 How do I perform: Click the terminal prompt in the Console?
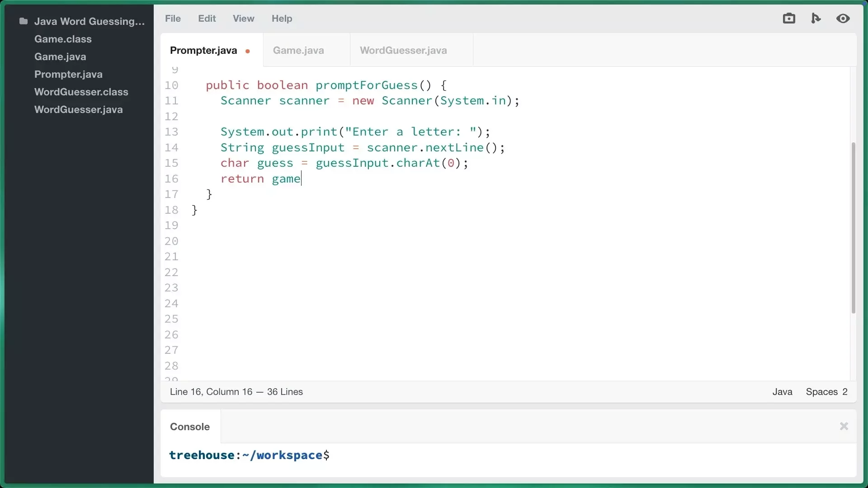click(x=249, y=455)
